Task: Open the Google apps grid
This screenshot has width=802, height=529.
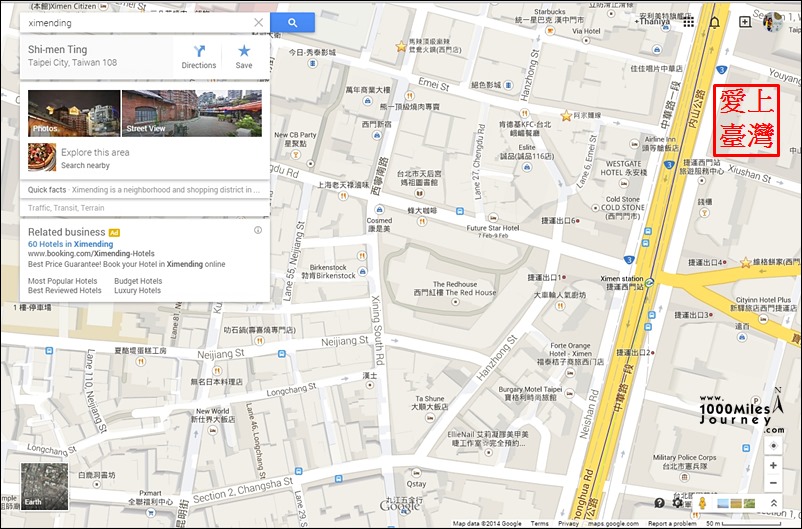Action: pyautogui.click(x=688, y=22)
